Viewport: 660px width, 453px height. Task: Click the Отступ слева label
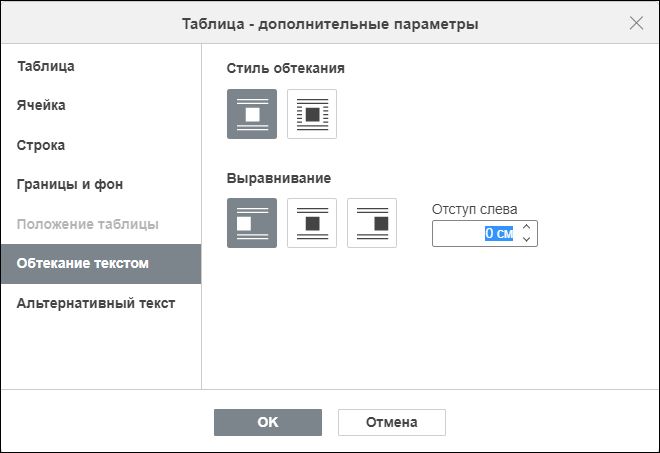pos(474,209)
